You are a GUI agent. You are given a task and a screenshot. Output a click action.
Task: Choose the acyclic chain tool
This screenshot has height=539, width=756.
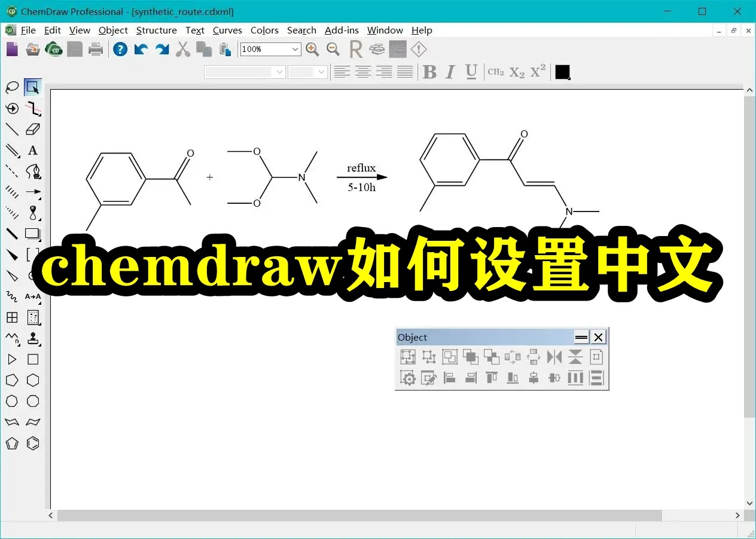coord(12,338)
